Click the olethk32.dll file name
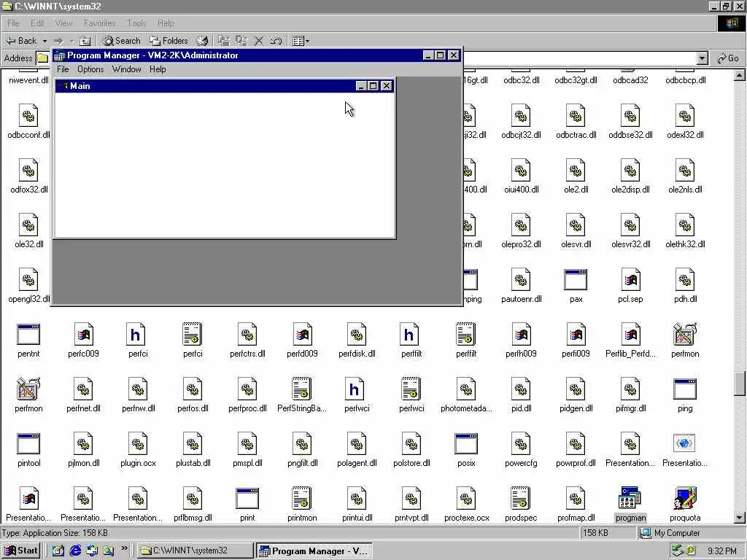 pyautogui.click(x=685, y=244)
